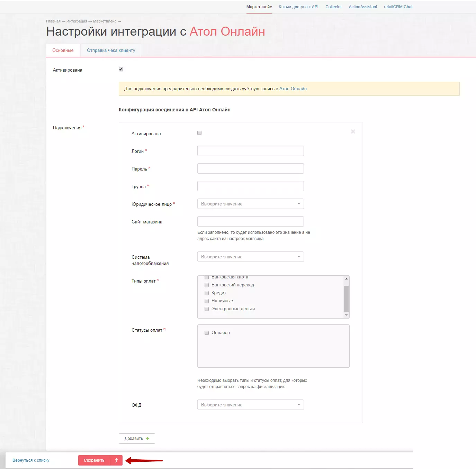Open the Отправка чека клиенту tab
This screenshot has height=469, width=476.
pyautogui.click(x=111, y=50)
